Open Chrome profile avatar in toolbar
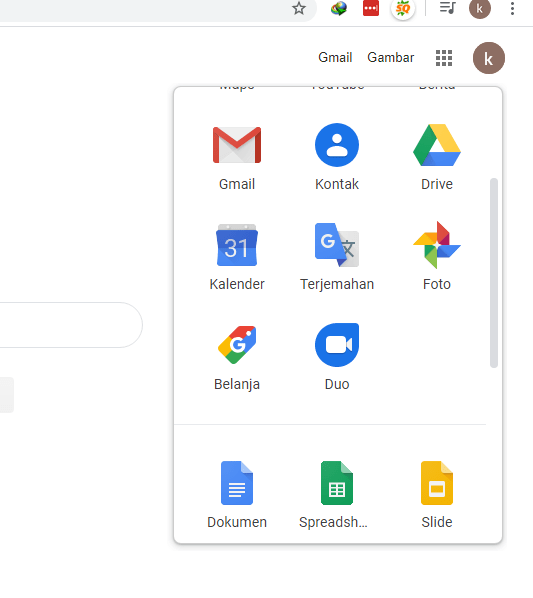The height and width of the screenshot is (598, 533). click(x=480, y=8)
